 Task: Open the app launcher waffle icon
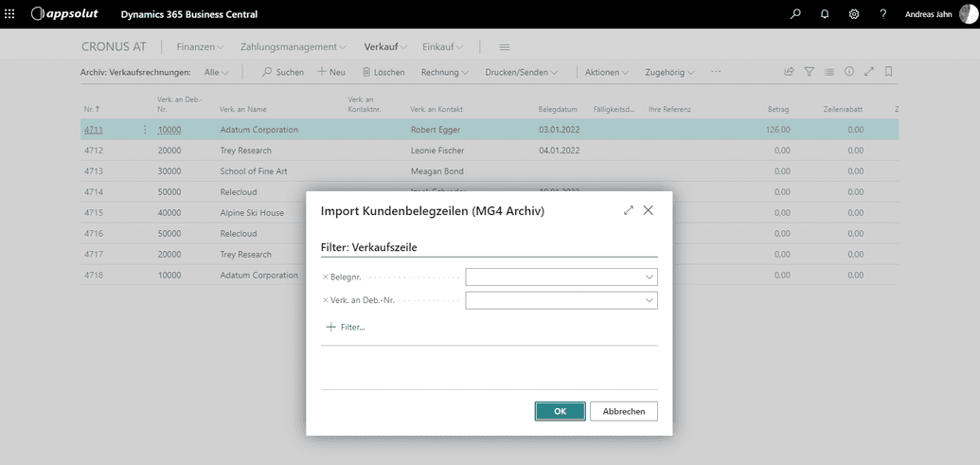pos(10,14)
